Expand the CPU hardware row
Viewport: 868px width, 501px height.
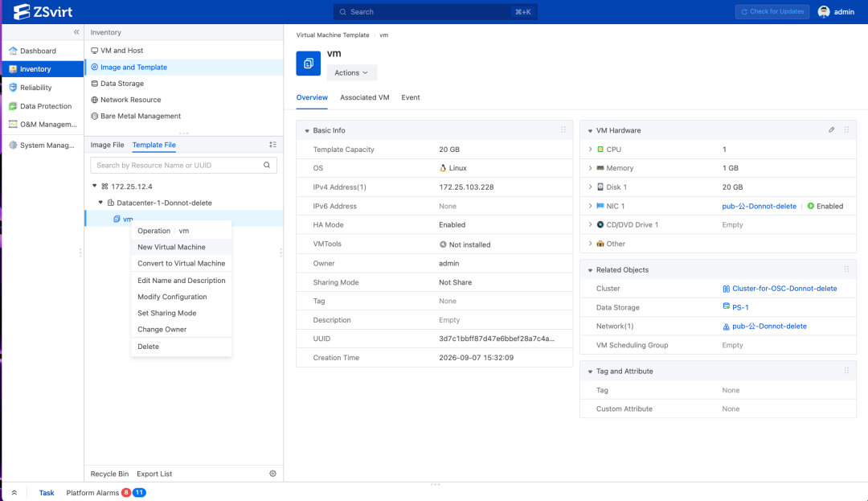click(x=590, y=150)
